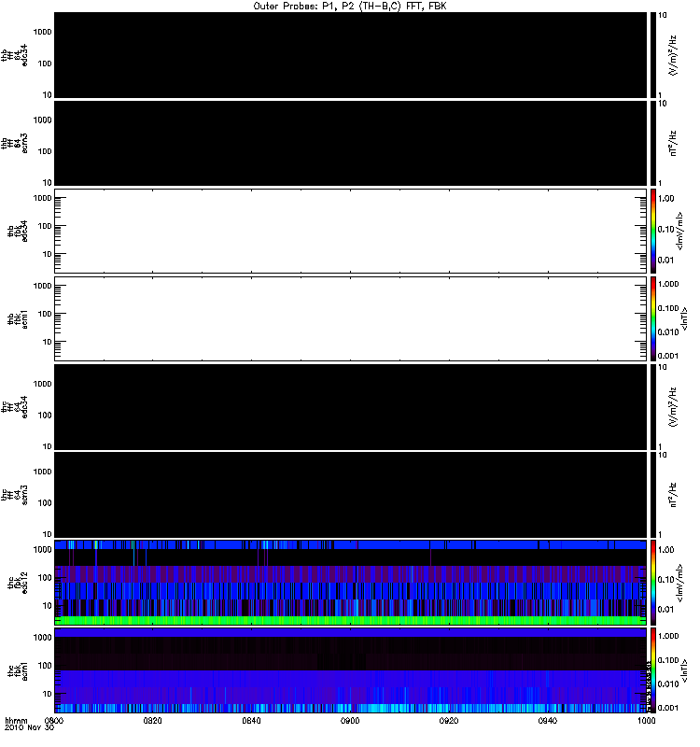The height and width of the screenshot is (747, 700).
Task: Select the thb fff 64 scm3 spectrogram panel
Action: click(351, 143)
